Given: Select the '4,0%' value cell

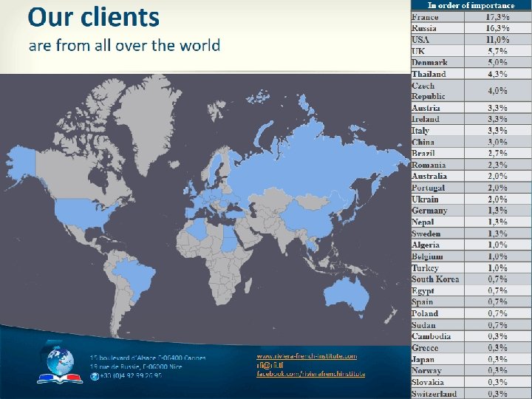Looking at the screenshot, I should coord(497,91).
